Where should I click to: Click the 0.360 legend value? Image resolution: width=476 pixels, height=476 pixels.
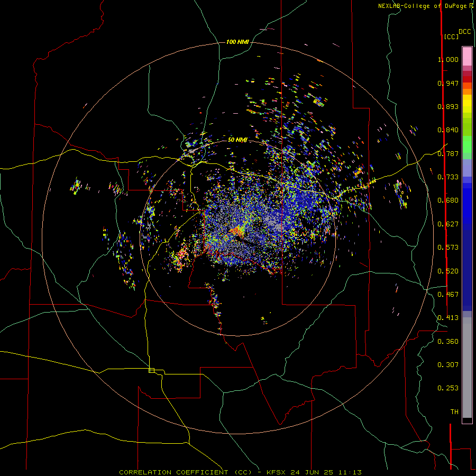point(448,342)
